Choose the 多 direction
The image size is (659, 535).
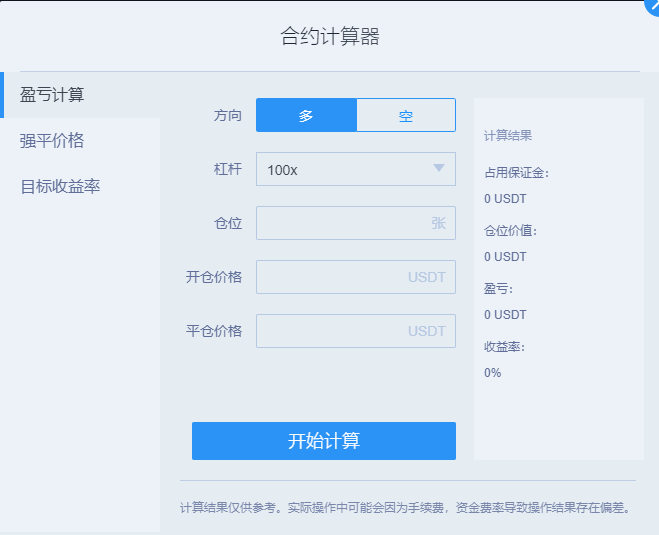click(x=306, y=115)
